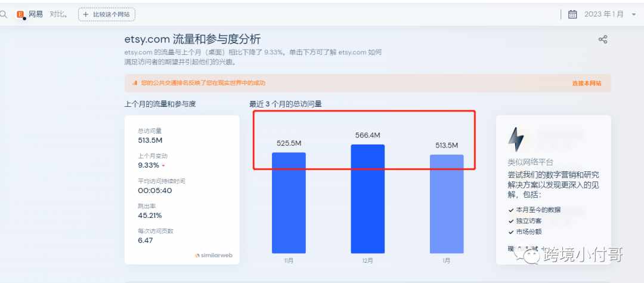Click the 每次访问页数 label
The image size is (644, 283).
[156, 231]
